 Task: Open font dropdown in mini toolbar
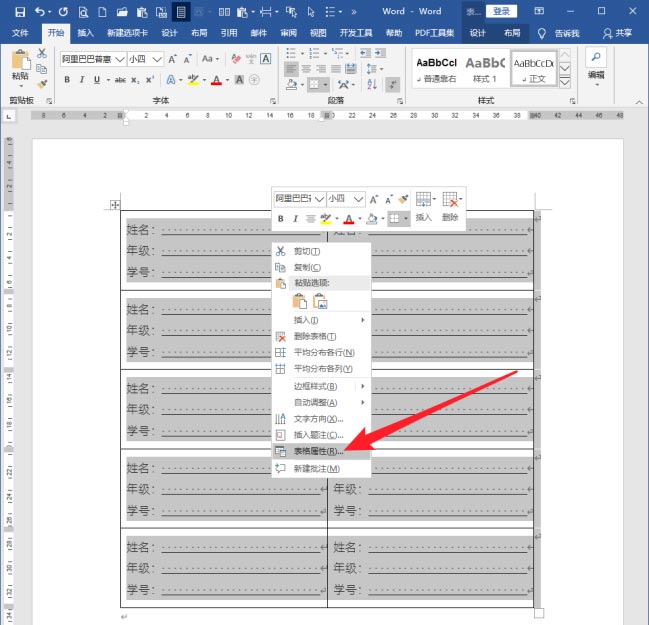pos(319,199)
